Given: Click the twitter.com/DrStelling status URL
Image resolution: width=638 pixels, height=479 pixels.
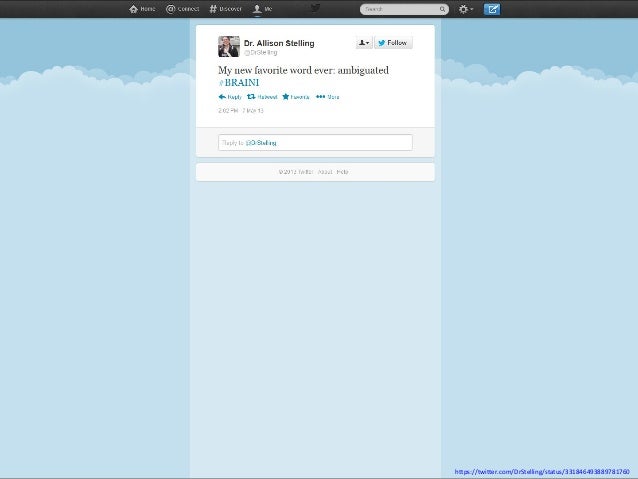Looking at the screenshot, I should click(542, 472).
